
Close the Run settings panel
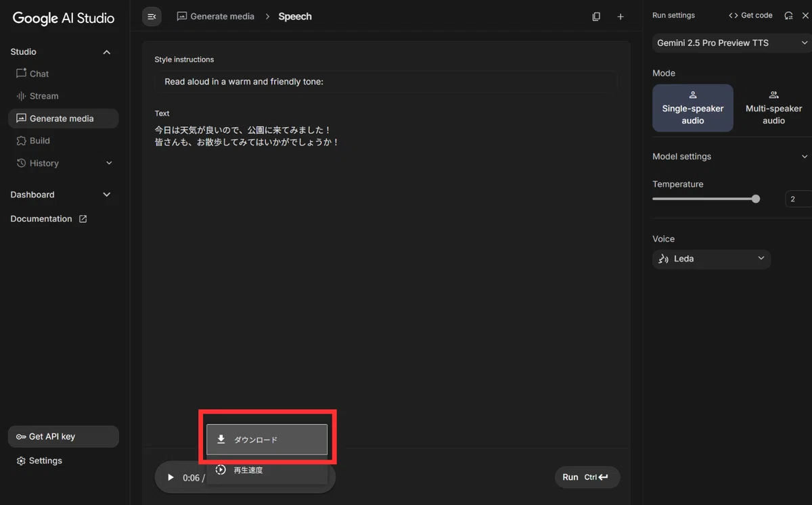point(805,15)
